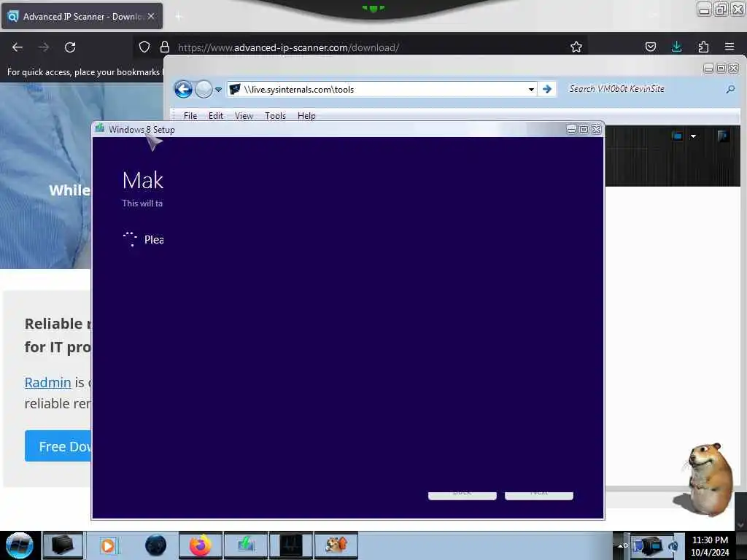
Task: Open the Edit menu in Explorer
Action: click(x=216, y=116)
